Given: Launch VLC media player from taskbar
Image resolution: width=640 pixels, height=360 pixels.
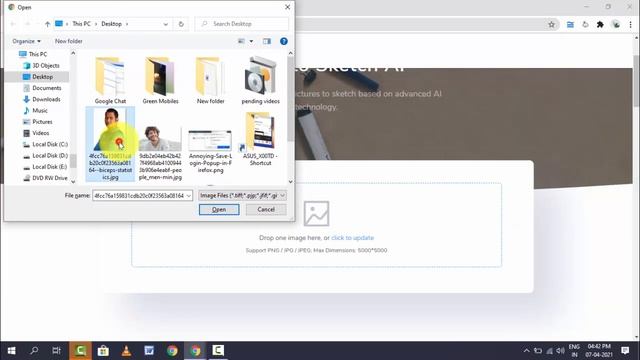Looking at the screenshot, I should (x=126, y=351).
